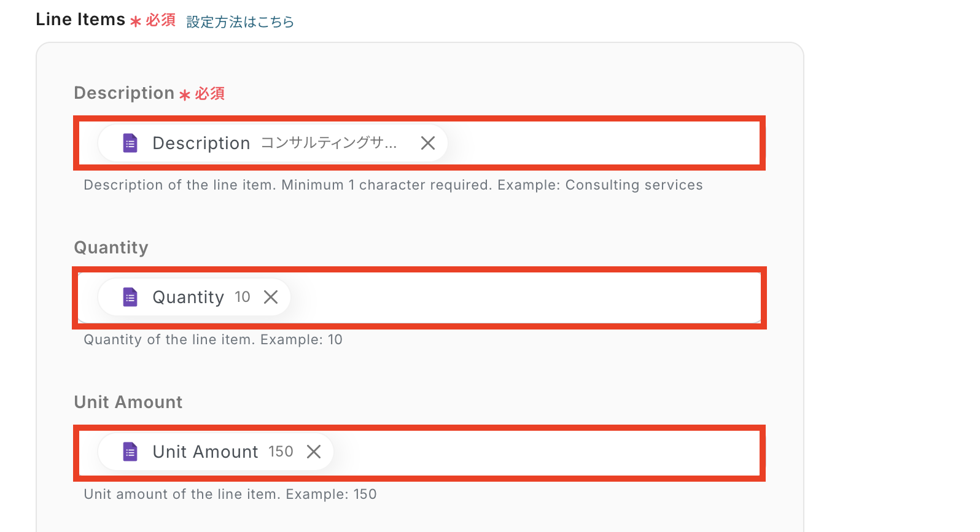Screen dimensions: 980x532
Task: Click the Google Forms icon in Quantity chip
Action: coord(130,297)
